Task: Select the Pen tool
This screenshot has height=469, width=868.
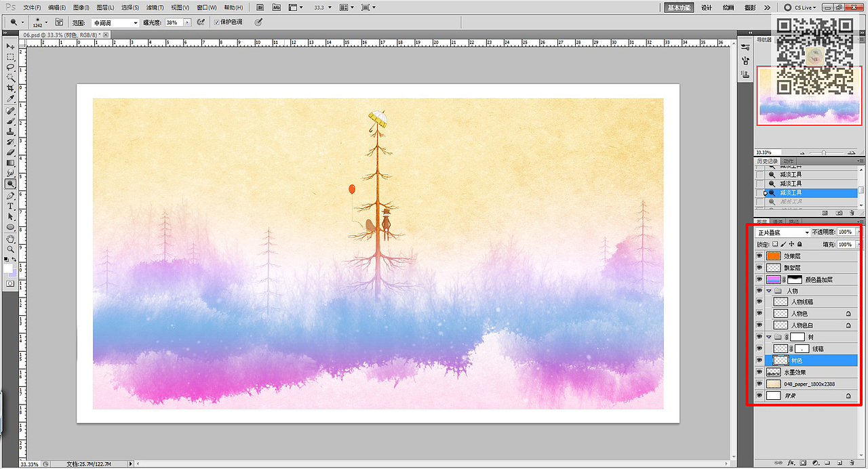Action: click(10, 195)
